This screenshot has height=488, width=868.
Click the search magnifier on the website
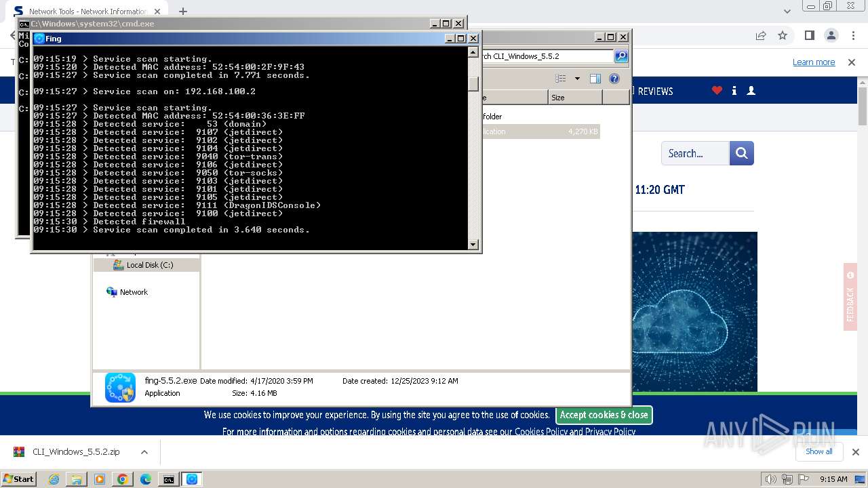(741, 153)
